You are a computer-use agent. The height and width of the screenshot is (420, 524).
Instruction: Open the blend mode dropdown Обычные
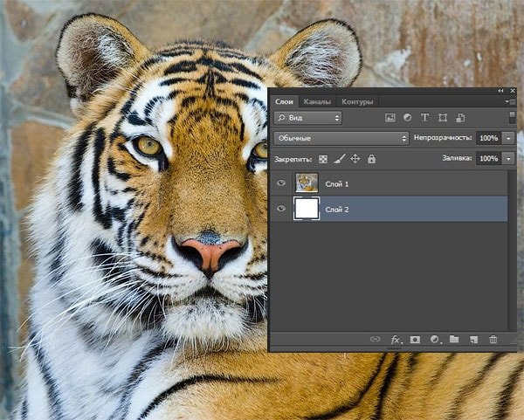(x=341, y=138)
